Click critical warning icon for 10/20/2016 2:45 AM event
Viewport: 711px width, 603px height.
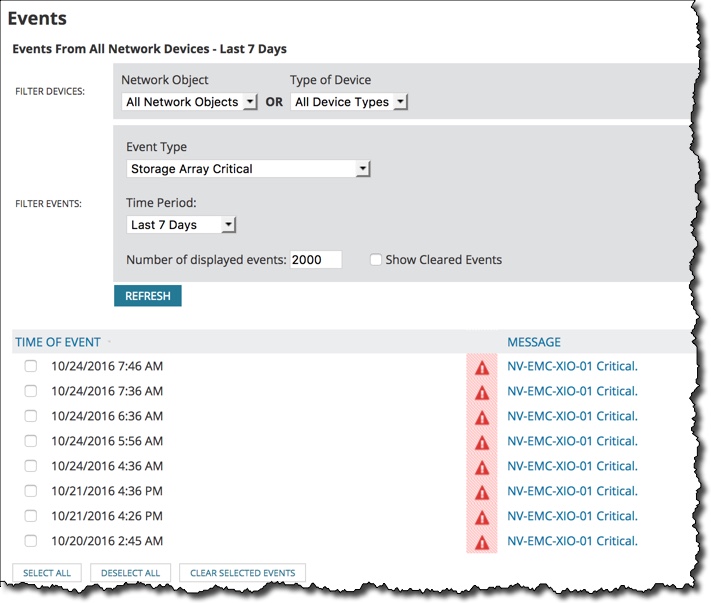482,542
